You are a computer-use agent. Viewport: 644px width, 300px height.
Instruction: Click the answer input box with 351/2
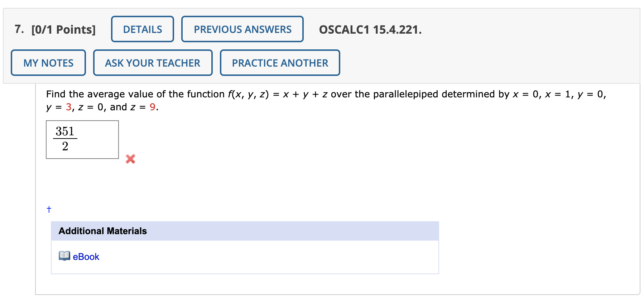(82, 140)
